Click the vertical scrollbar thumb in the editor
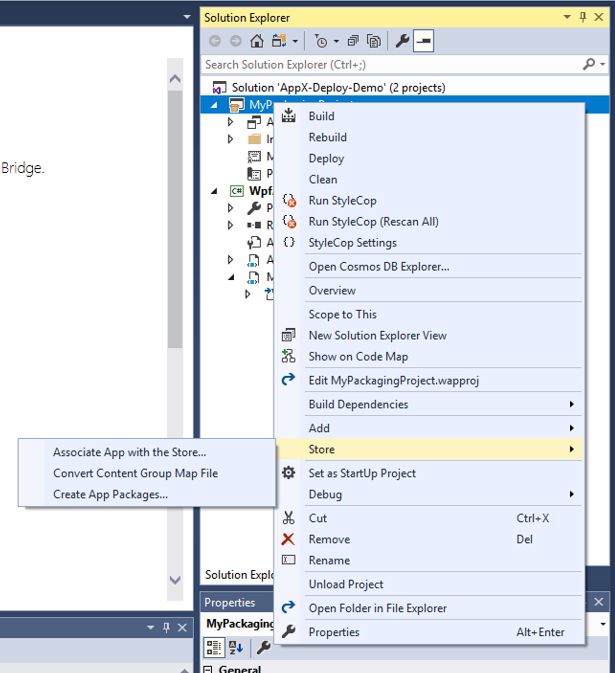The height and width of the screenshot is (673, 615). point(175,219)
